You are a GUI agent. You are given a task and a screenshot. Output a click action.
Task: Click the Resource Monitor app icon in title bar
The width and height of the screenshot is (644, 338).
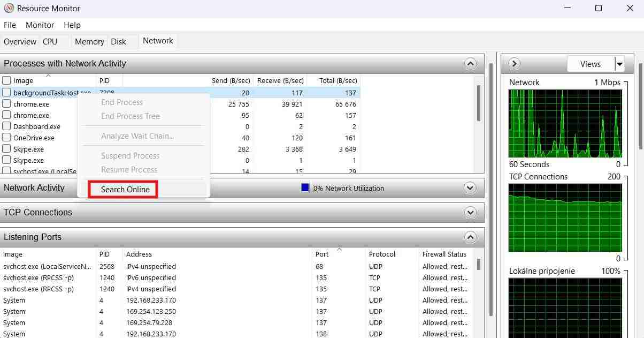point(9,8)
